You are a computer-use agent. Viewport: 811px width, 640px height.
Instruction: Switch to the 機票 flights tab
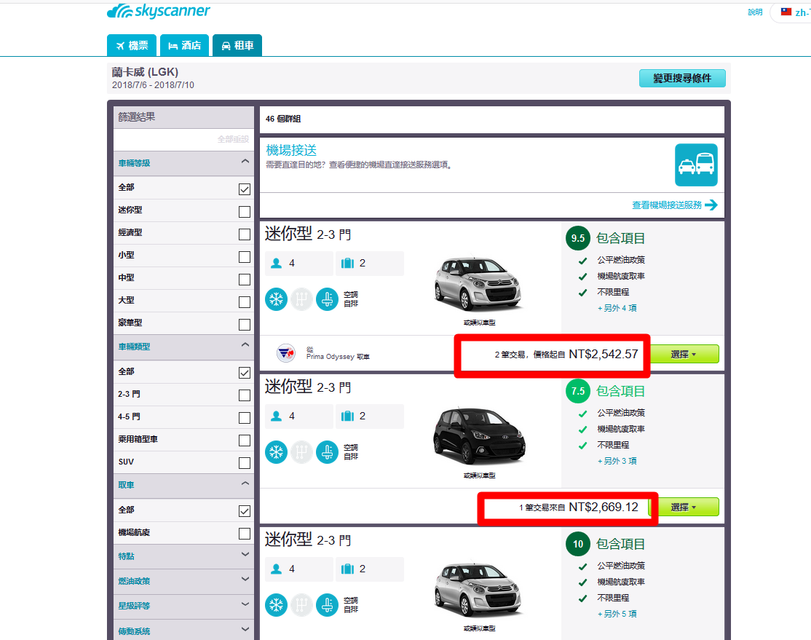pyautogui.click(x=131, y=45)
